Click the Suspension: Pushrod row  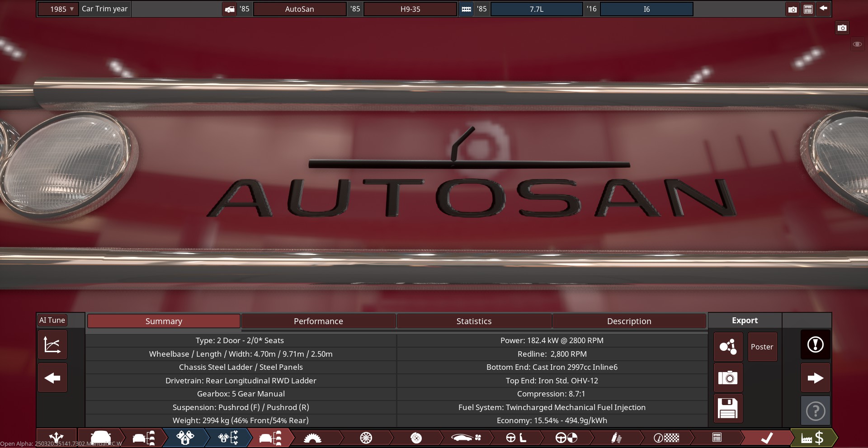(x=241, y=407)
